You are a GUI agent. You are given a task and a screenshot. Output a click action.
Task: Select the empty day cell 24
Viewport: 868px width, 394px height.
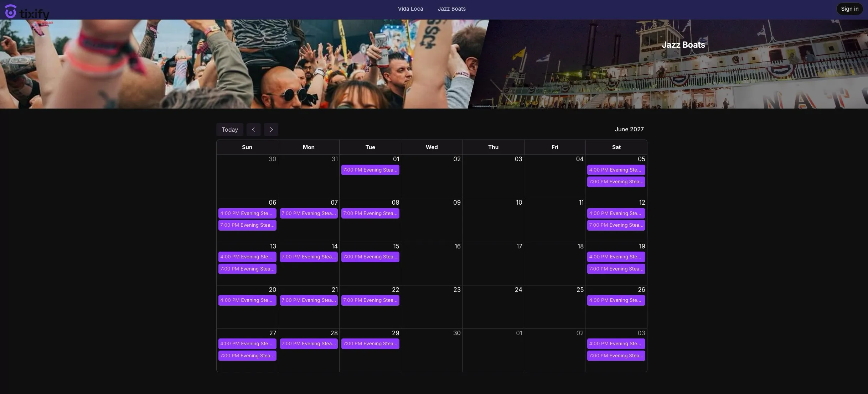click(493, 307)
